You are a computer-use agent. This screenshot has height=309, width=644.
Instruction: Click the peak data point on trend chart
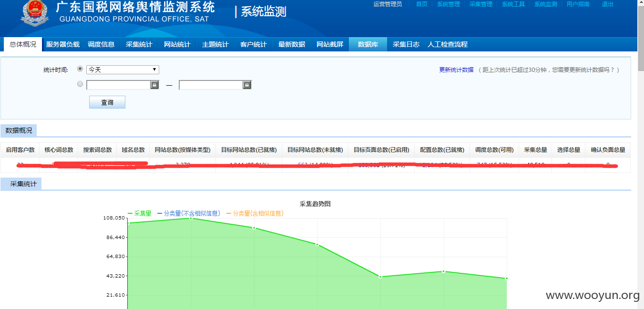coord(191,218)
